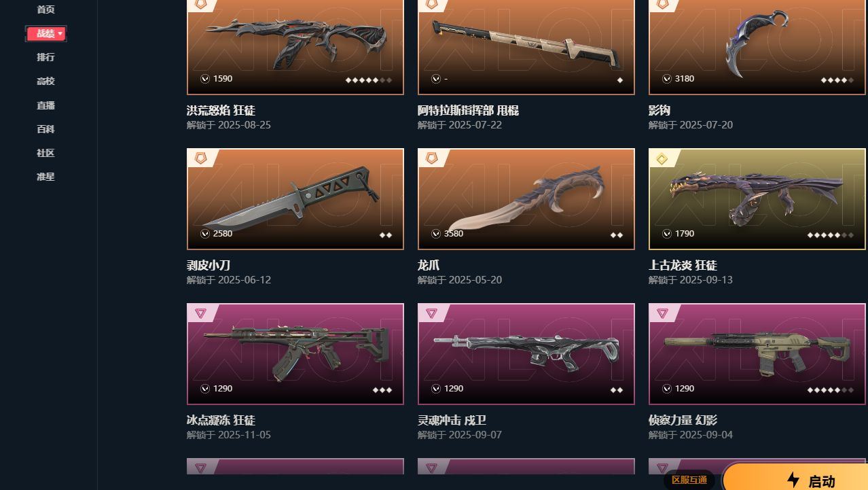The image size is (868, 490).
Task: Launch the game with 启动 button
Action: (x=795, y=476)
